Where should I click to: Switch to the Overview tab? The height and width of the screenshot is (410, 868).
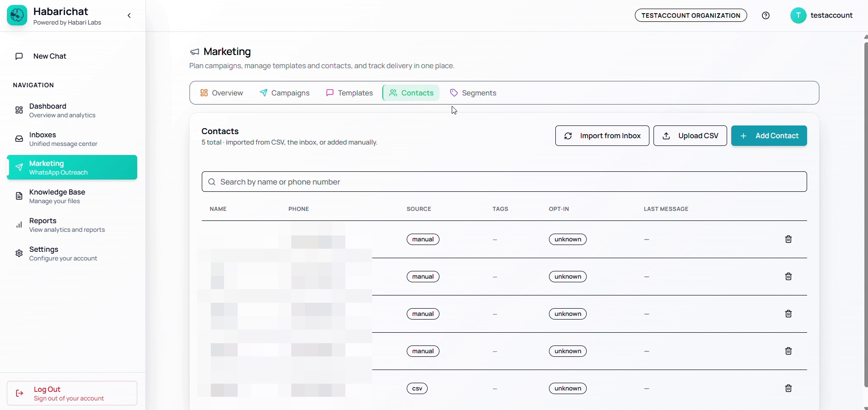click(x=222, y=93)
